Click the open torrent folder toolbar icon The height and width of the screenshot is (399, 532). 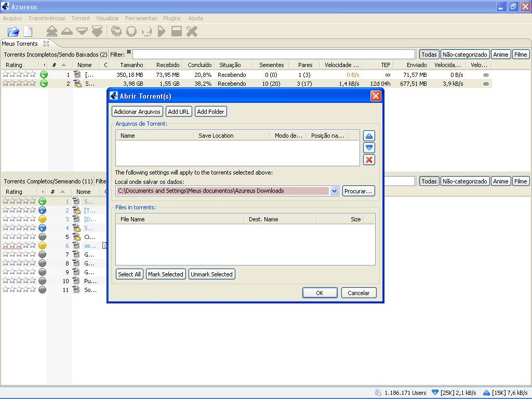tap(13, 32)
